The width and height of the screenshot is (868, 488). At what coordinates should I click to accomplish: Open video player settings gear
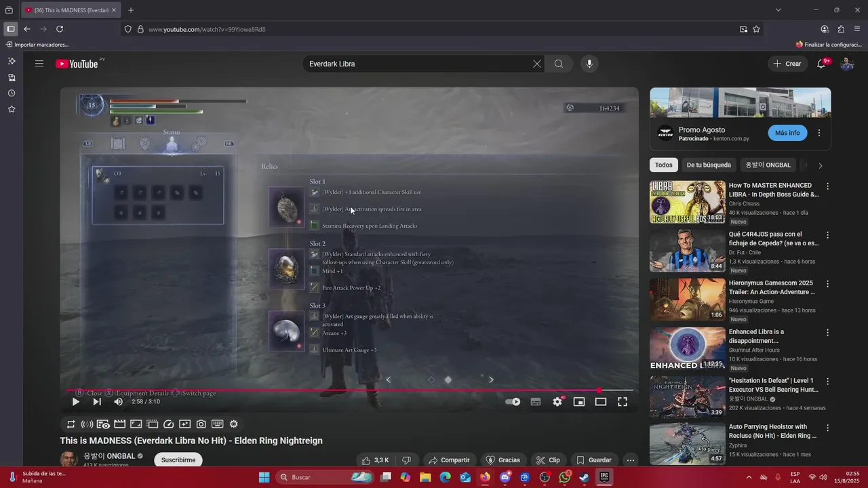click(557, 402)
